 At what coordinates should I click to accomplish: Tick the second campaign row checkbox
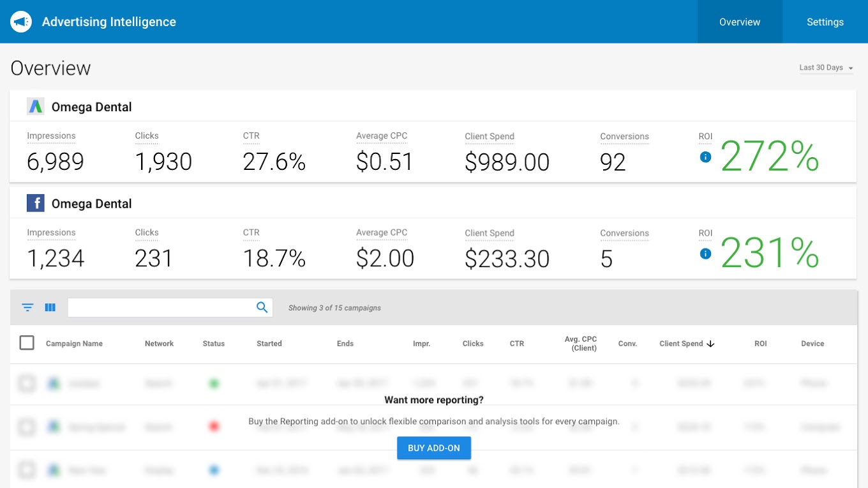click(x=27, y=427)
